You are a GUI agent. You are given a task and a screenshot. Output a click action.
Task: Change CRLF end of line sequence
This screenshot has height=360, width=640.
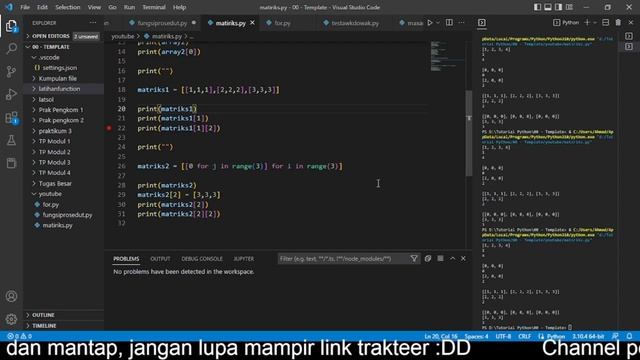[524, 336]
